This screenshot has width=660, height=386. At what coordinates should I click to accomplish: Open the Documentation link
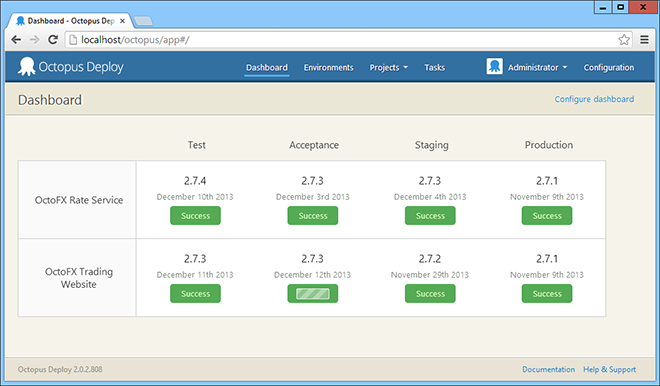tap(548, 369)
